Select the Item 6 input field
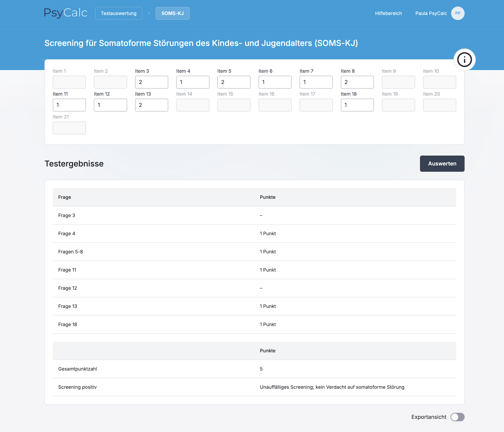 [275, 82]
